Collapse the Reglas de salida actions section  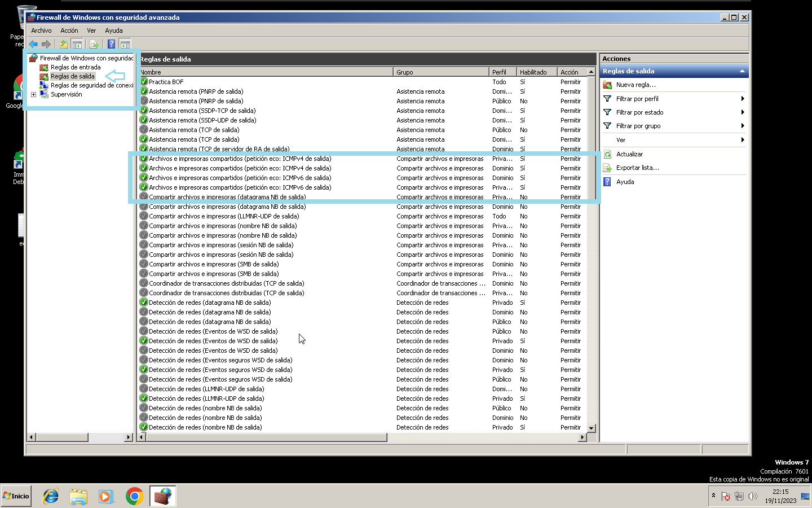pyautogui.click(x=742, y=71)
